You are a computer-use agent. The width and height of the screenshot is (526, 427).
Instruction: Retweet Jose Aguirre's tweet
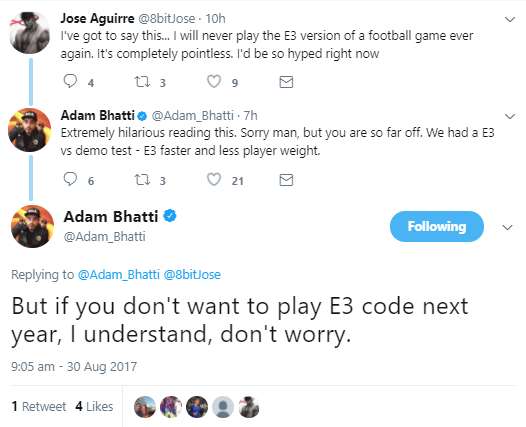click(142, 82)
